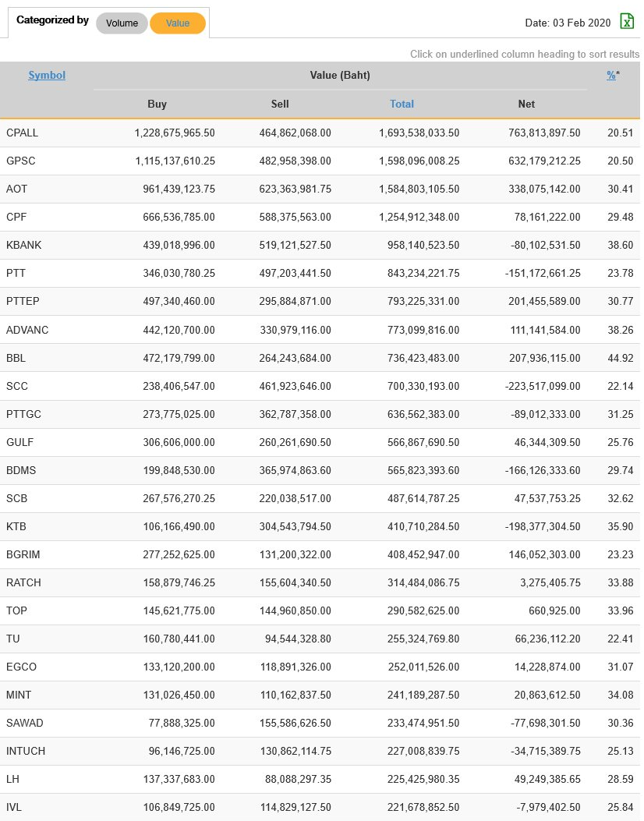Click the Categorized by tab label
The width and height of the screenshot is (644, 821).
click(x=52, y=21)
